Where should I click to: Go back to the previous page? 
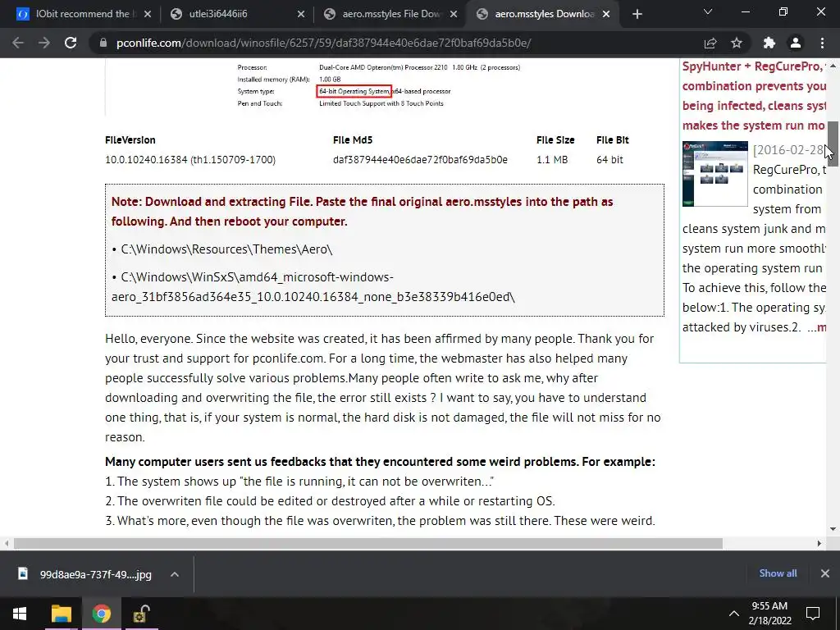pos(18,43)
